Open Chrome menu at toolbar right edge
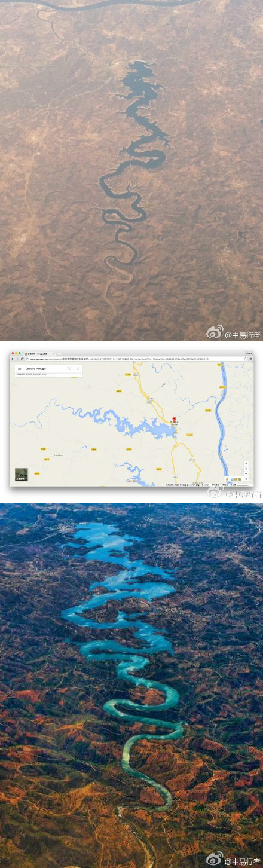Viewport: 263px width, 868px height. (250, 359)
